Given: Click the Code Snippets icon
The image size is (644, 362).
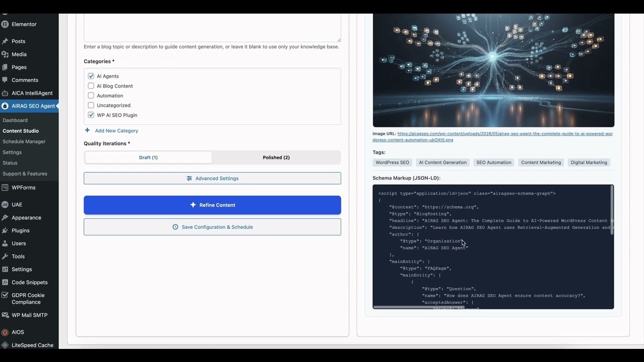Looking at the screenshot, I should [5, 283].
